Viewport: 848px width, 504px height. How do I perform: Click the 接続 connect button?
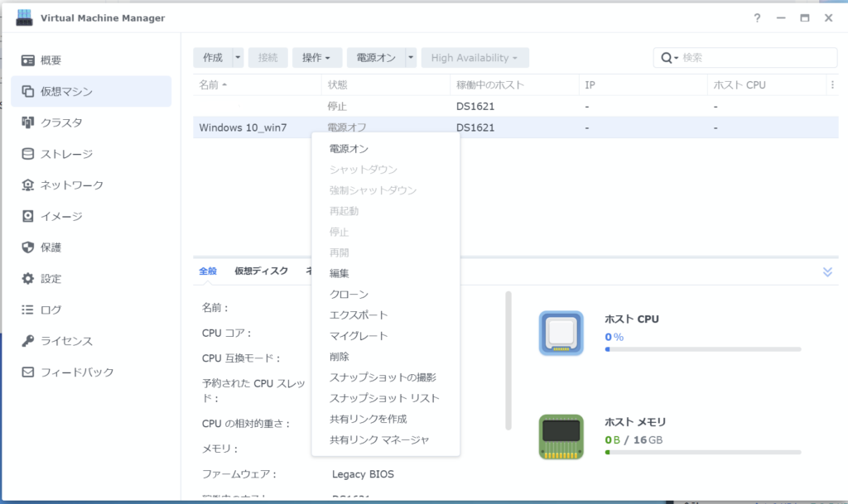[267, 58]
